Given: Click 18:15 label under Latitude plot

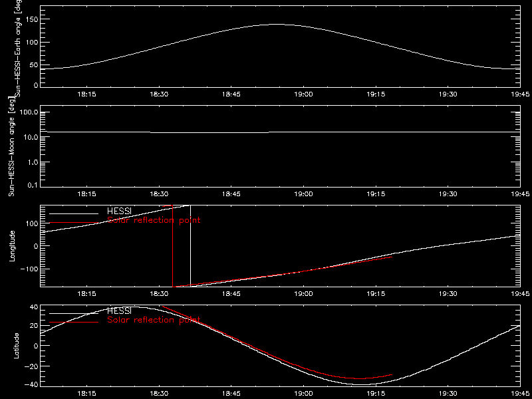Looking at the screenshot, I should click(x=86, y=394).
